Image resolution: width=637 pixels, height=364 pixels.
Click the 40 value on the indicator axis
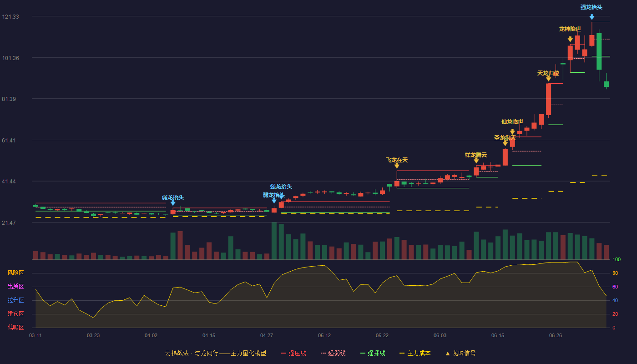pyautogui.click(x=615, y=301)
